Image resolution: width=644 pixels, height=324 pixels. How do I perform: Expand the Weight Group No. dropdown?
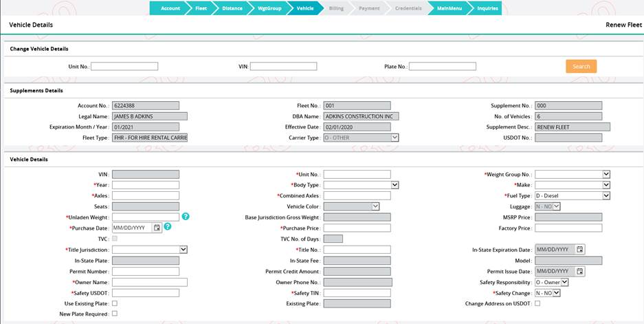(606, 175)
